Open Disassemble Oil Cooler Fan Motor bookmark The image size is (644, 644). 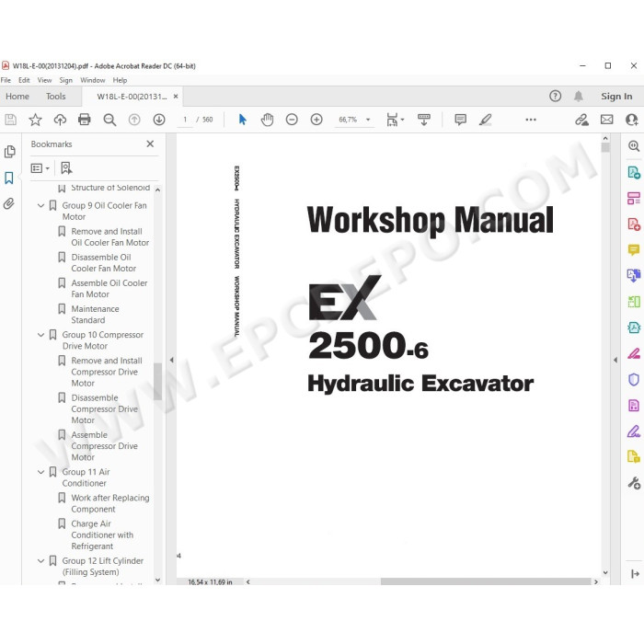103,263
